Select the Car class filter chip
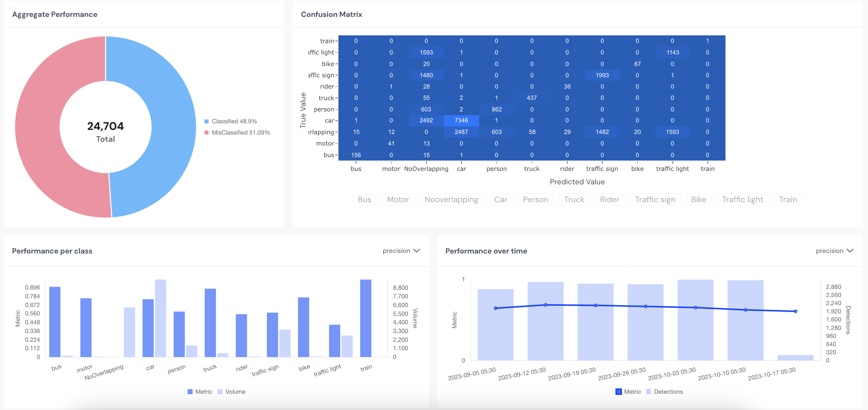The width and height of the screenshot is (868, 410). [x=500, y=200]
